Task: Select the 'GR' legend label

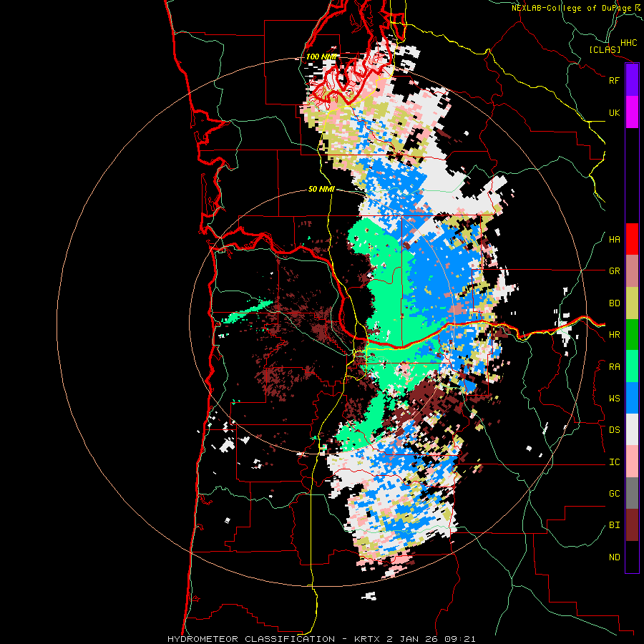Action: 614,271
